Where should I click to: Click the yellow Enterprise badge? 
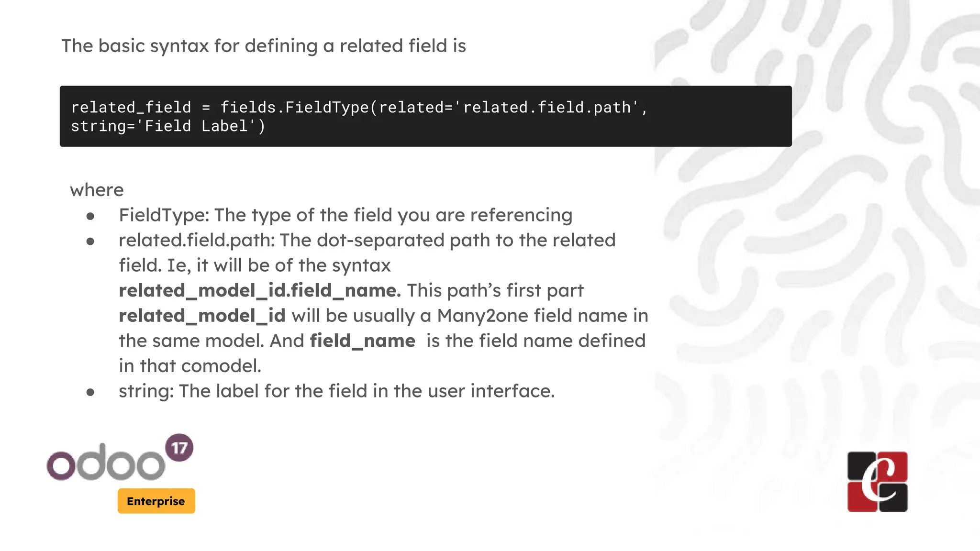coord(156,501)
